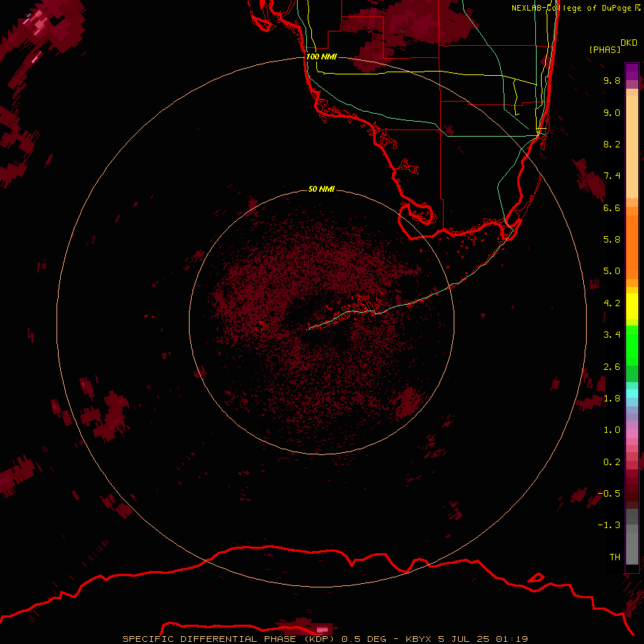This screenshot has height=644, width=644.
Task: Click the 4.2 scale value
Action: tap(612, 303)
